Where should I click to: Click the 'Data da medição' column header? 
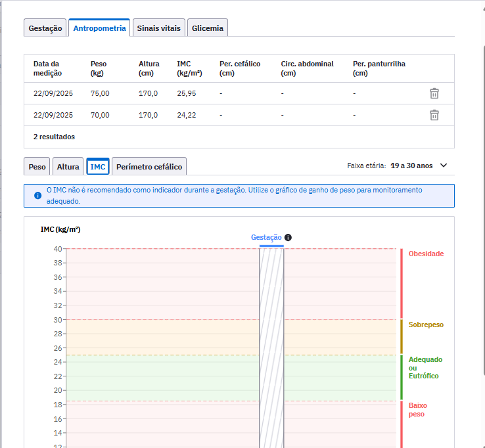pos(47,68)
